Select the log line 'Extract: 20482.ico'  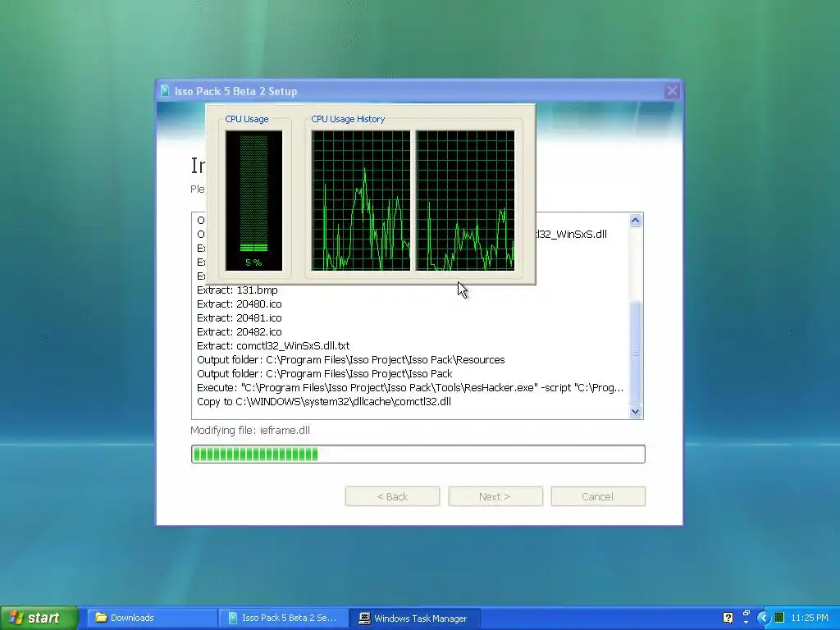click(x=239, y=331)
